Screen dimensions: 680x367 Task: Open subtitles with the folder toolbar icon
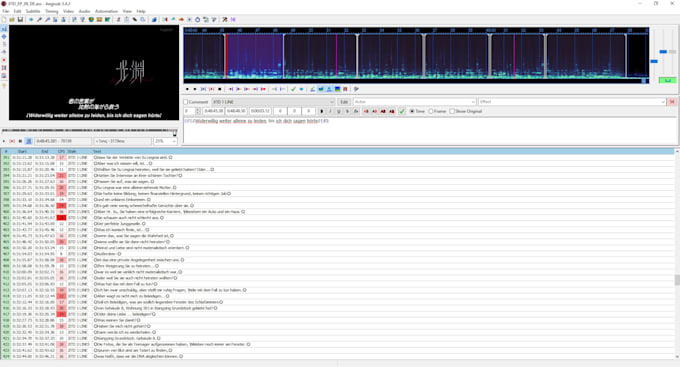[x=12, y=20]
